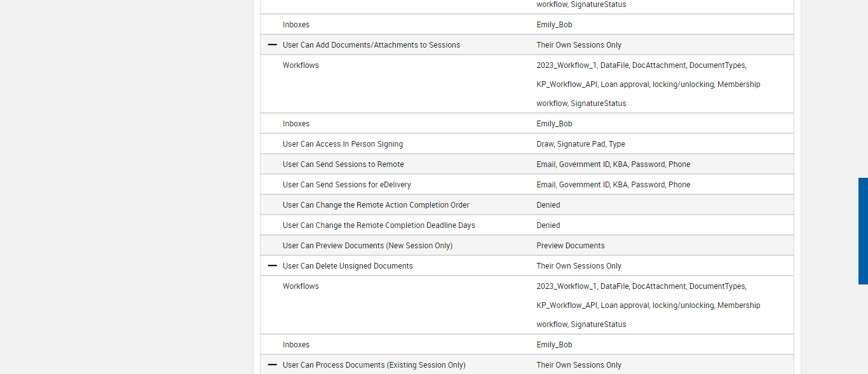The image size is (868, 374).
Task: Collapse User Can Process Documents (Existing Session Only)
Action: click(x=273, y=365)
